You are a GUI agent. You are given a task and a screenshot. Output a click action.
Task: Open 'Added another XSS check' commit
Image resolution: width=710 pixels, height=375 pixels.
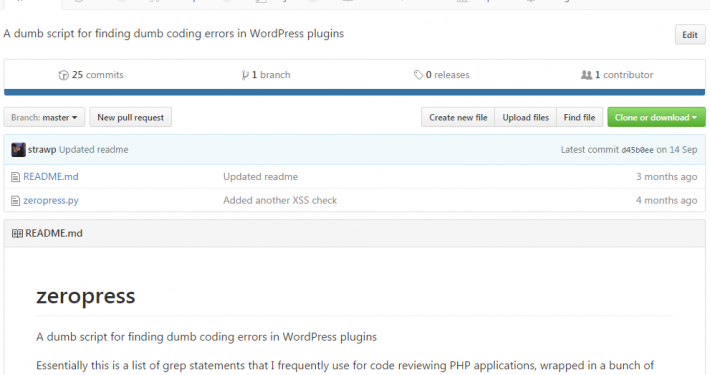pos(280,200)
